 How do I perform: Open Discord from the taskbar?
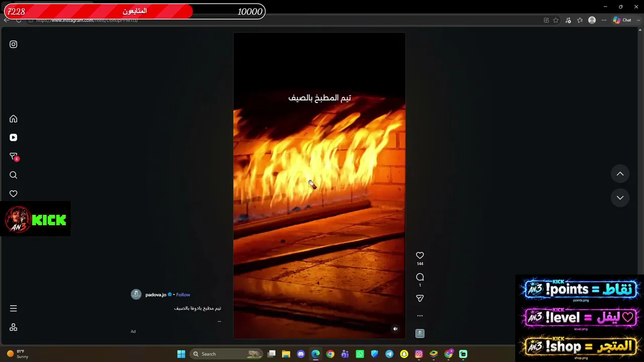[301, 354]
